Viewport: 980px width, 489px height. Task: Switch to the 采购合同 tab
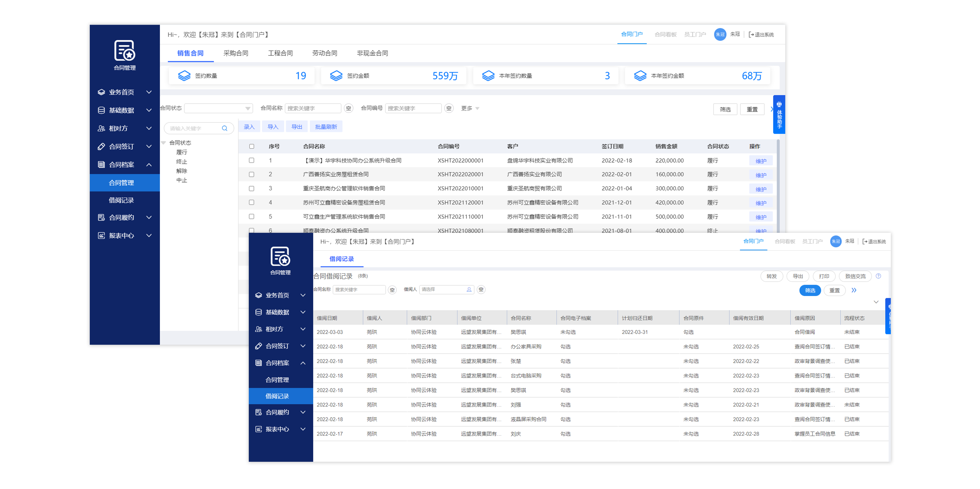pyautogui.click(x=236, y=53)
